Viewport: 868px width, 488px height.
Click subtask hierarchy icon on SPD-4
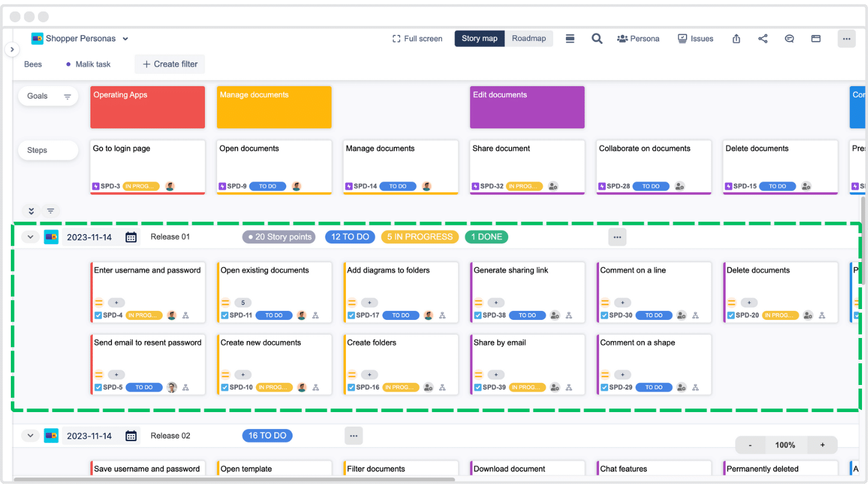[x=186, y=315]
